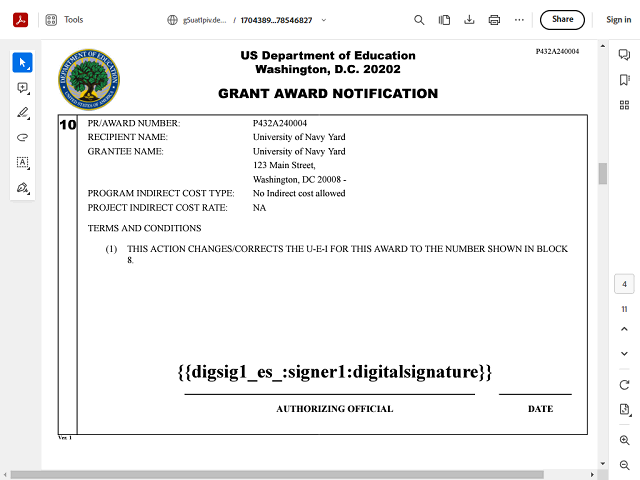Select the text box select tool
The width and height of the screenshot is (640, 480).
point(22,162)
